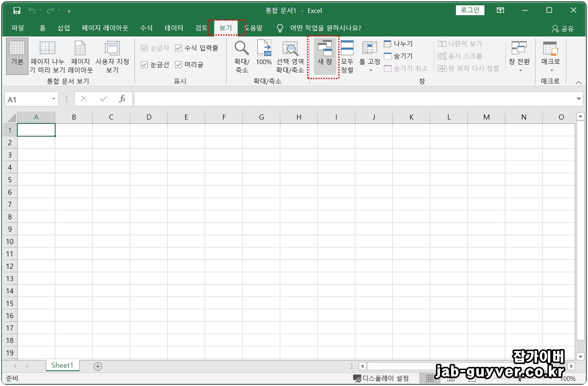Toggle the 눈금선 gridlines checkbox
The image size is (588, 386).
(144, 65)
